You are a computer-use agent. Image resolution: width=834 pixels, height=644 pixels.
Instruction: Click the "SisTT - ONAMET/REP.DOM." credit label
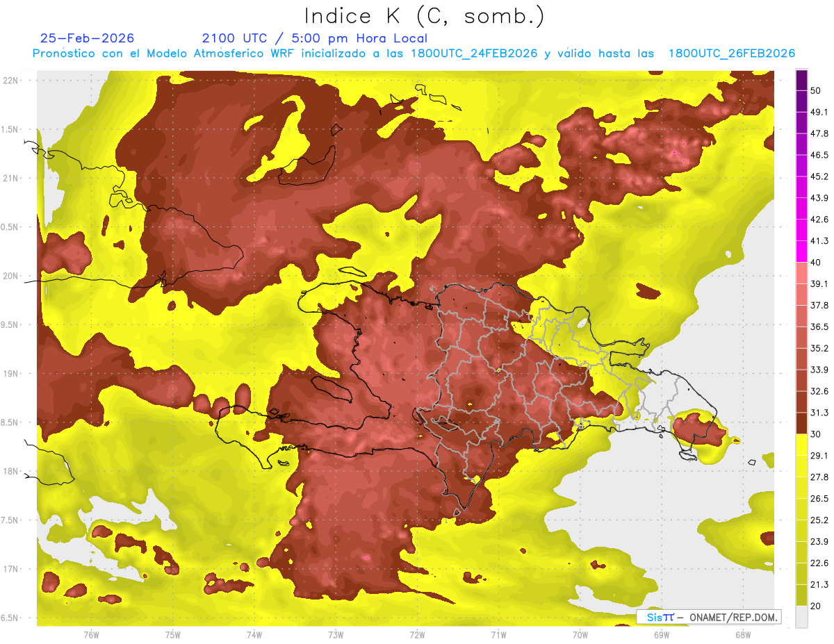tap(709, 617)
